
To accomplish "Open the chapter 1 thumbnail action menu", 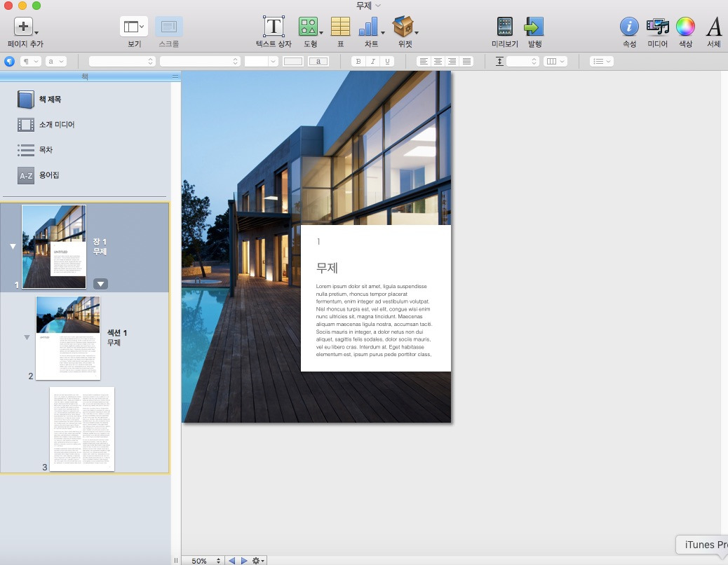I will [100, 284].
